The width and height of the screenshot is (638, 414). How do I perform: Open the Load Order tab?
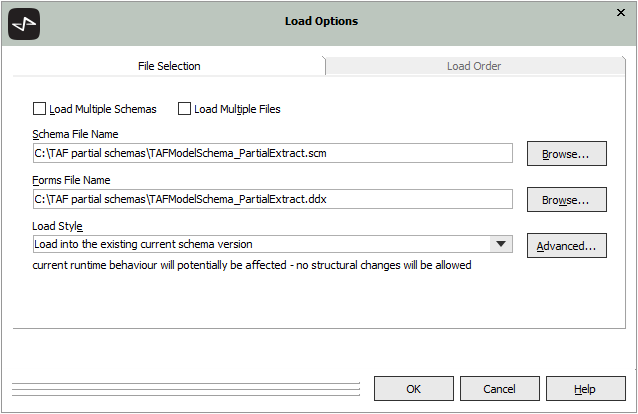[474, 66]
